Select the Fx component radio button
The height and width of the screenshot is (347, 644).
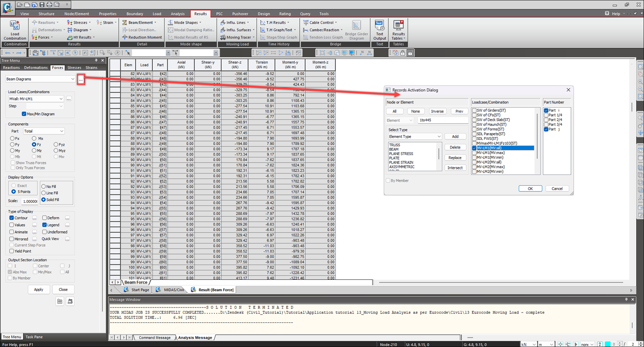click(12, 139)
